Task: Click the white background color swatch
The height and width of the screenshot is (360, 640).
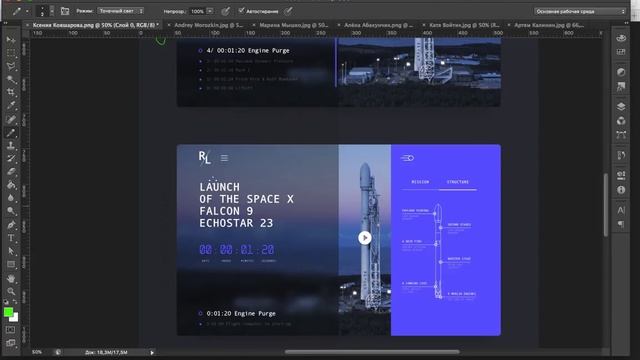Action: coord(14,318)
